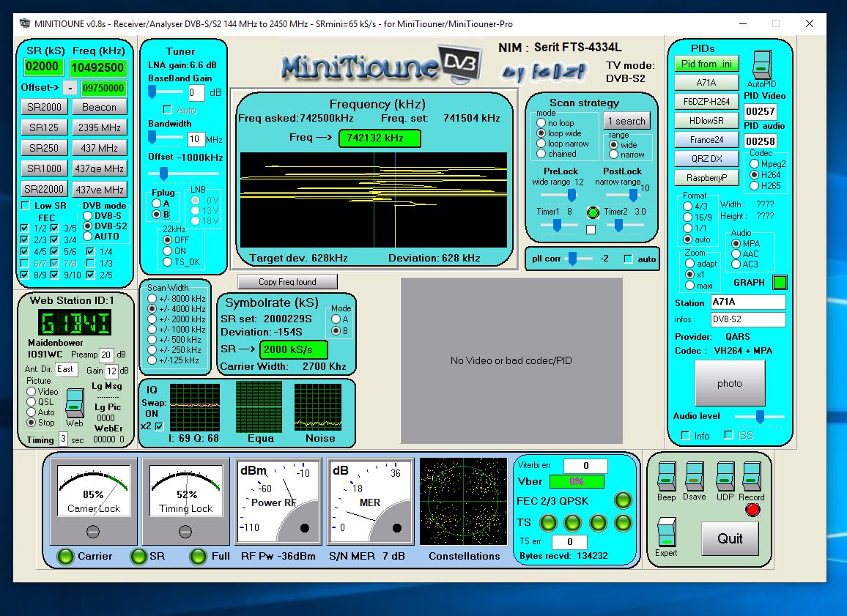Viewport: 847px width, 616px height.
Task: Click the Freq (kHz) field 10492500
Action: coord(97,67)
